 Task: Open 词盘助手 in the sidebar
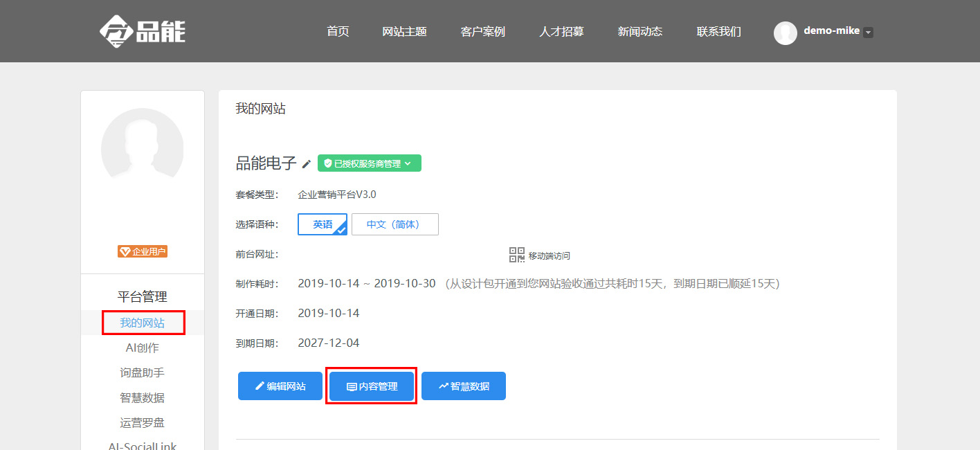pyautogui.click(x=143, y=372)
